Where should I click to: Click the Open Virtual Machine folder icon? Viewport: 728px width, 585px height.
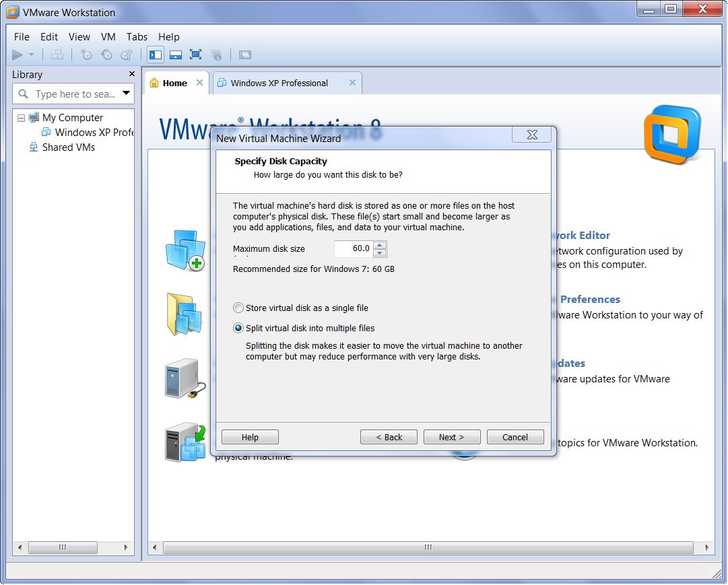(185, 314)
